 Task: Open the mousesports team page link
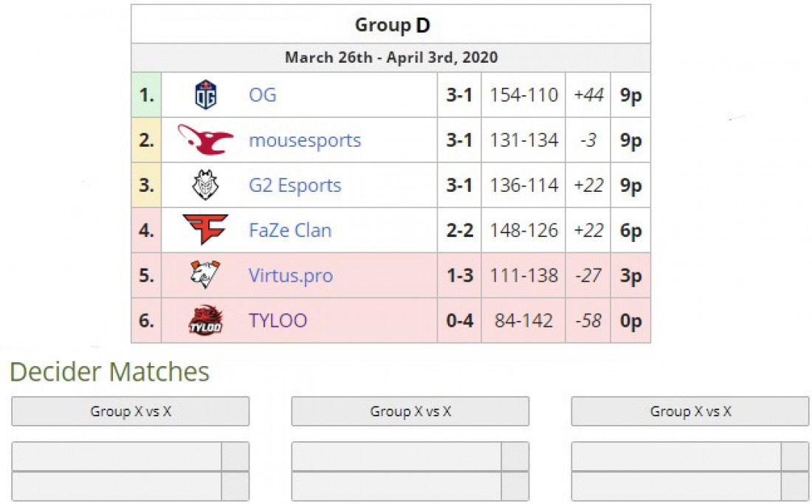tap(305, 140)
